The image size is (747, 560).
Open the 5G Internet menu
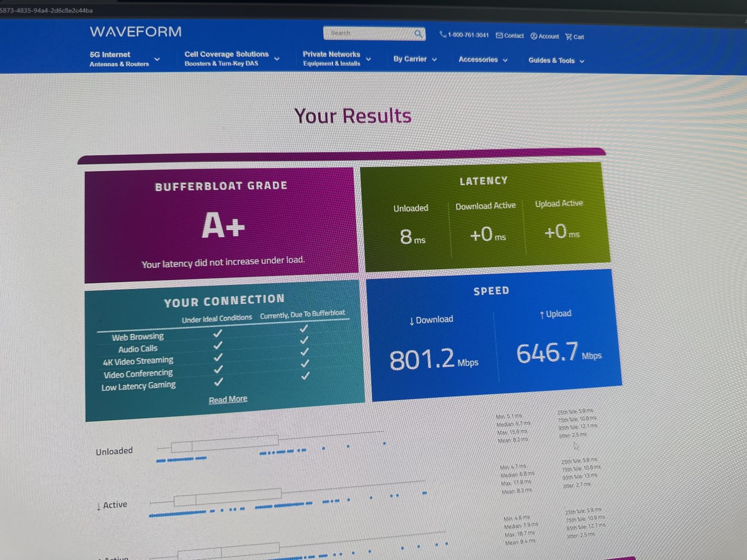(x=119, y=59)
